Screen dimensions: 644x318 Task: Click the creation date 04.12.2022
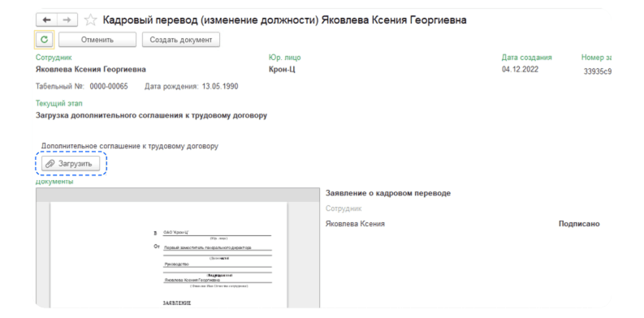[520, 69]
